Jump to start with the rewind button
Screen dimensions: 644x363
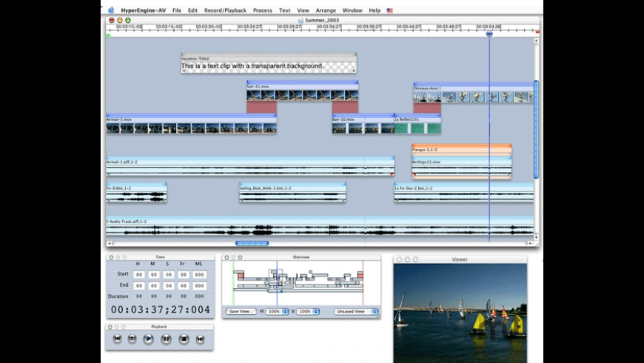116,339
